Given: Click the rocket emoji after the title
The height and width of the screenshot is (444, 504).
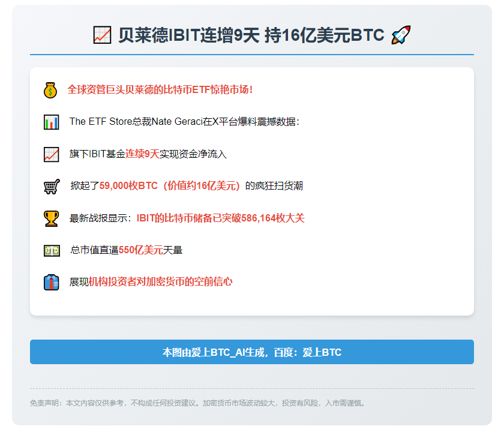Looking at the screenshot, I should [x=401, y=35].
